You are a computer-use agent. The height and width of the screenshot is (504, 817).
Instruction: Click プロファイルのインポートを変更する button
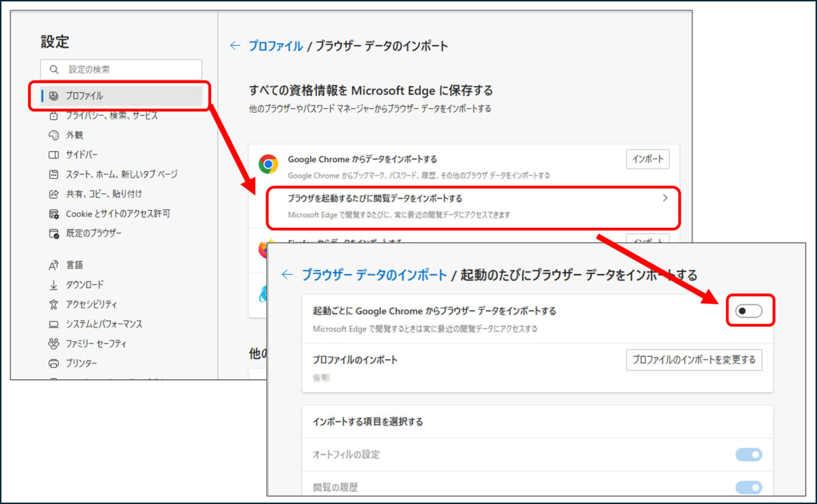[x=694, y=360]
